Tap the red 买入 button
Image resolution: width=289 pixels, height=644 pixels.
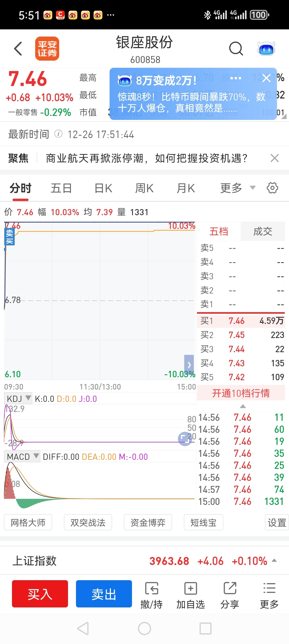click(x=40, y=594)
